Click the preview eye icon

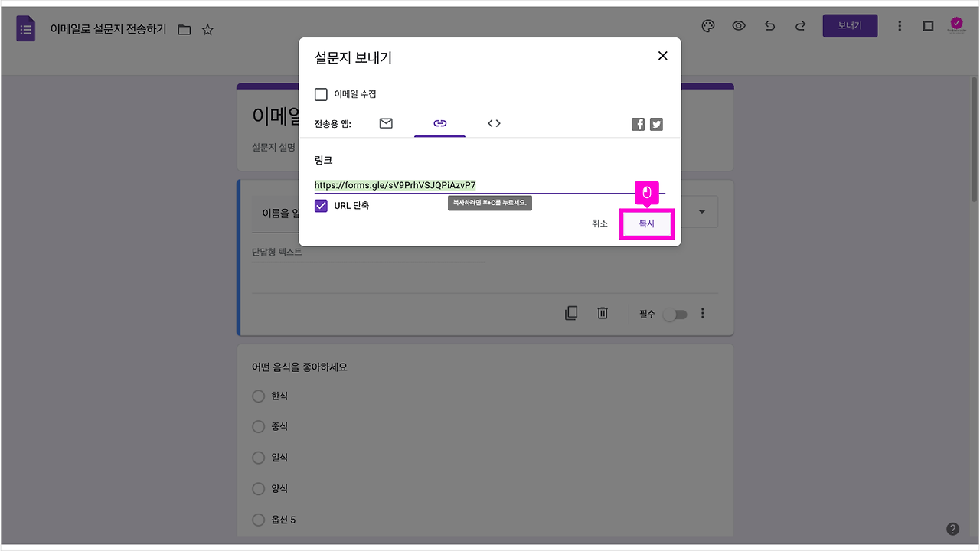738,25
